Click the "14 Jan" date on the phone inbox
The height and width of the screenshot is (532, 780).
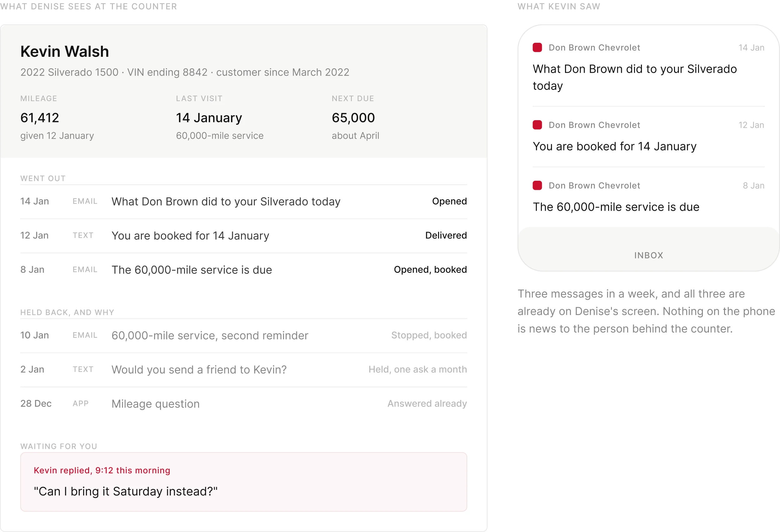tap(751, 47)
